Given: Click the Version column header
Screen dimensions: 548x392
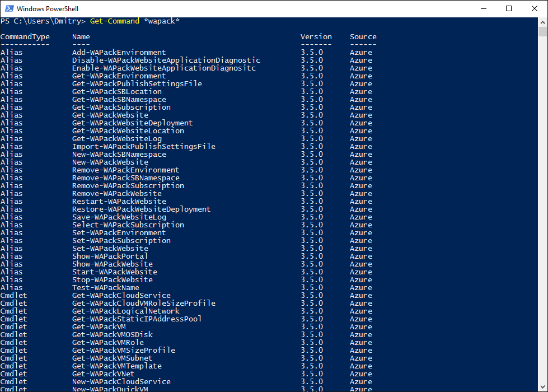Looking at the screenshot, I should (x=316, y=37).
